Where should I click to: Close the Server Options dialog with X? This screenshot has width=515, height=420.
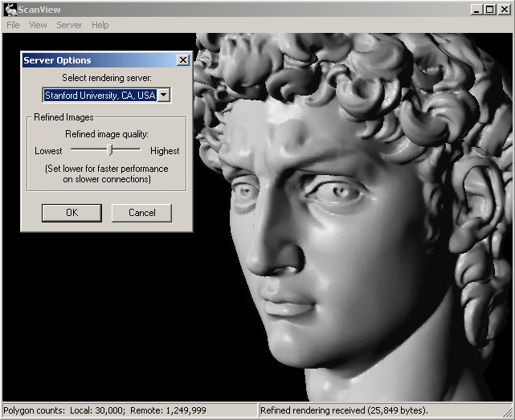[x=182, y=60]
